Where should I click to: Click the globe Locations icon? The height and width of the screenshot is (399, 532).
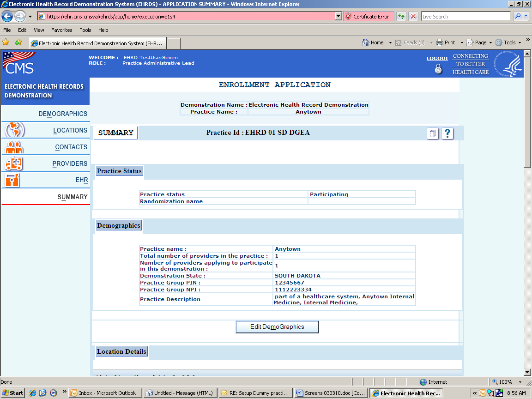(x=15, y=130)
